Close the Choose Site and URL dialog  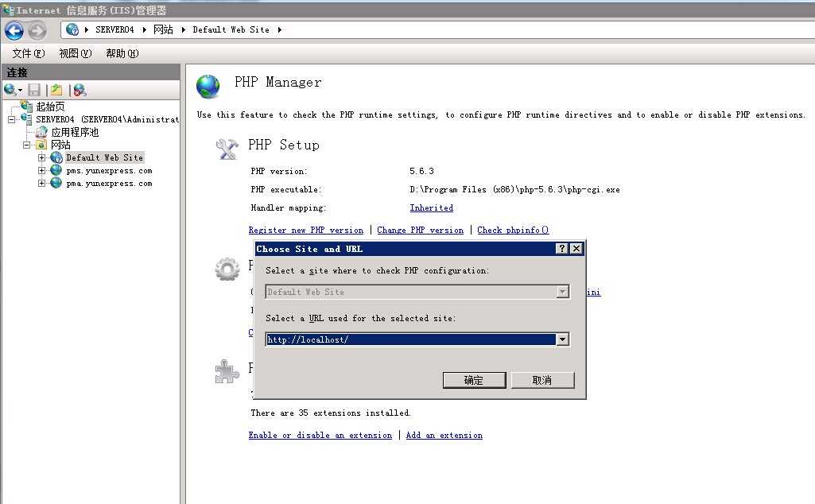point(576,248)
